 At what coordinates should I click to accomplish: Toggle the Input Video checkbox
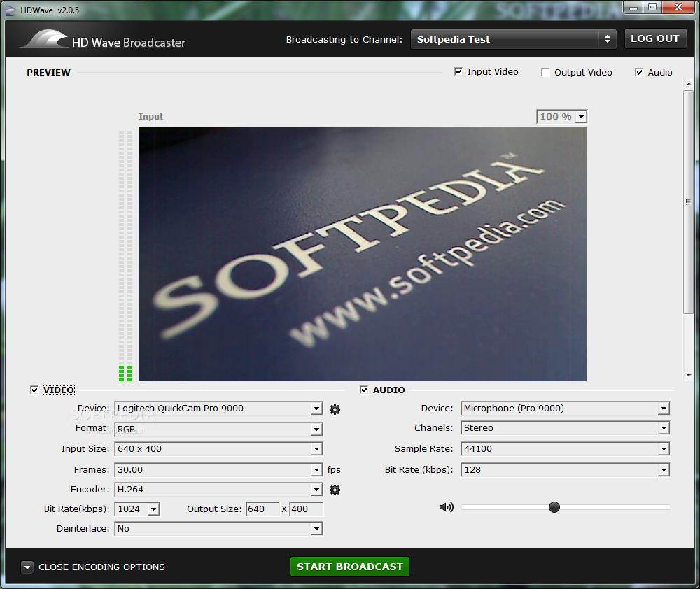pyautogui.click(x=458, y=71)
